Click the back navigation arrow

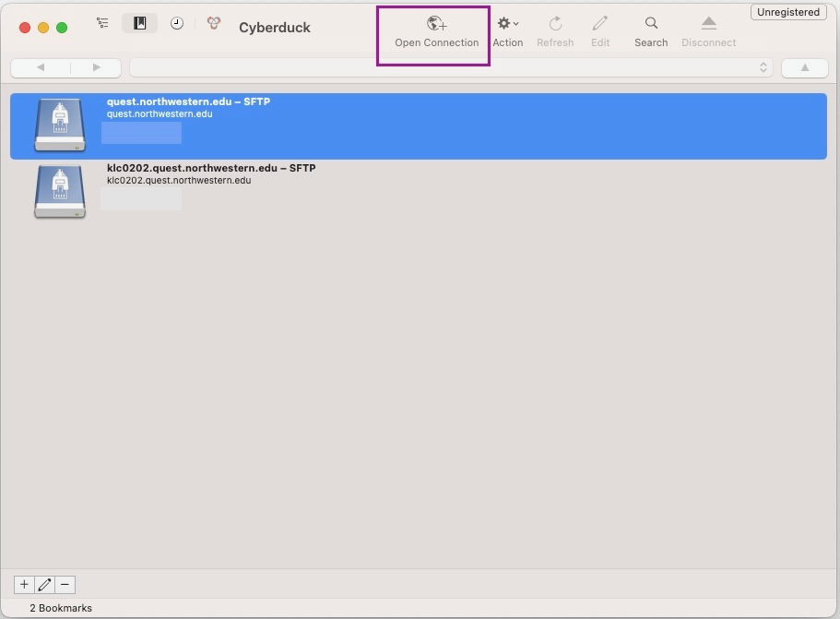(39, 66)
